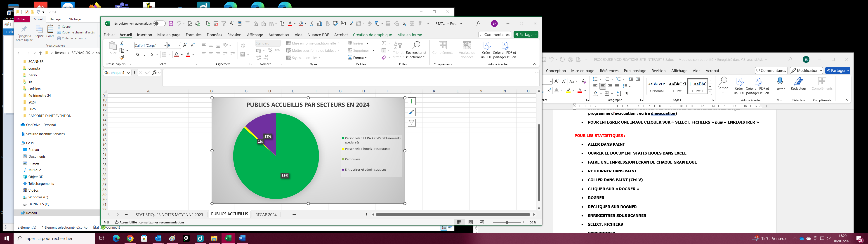
Task: Select the pie chart title text
Action: click(x=308, y=105)
